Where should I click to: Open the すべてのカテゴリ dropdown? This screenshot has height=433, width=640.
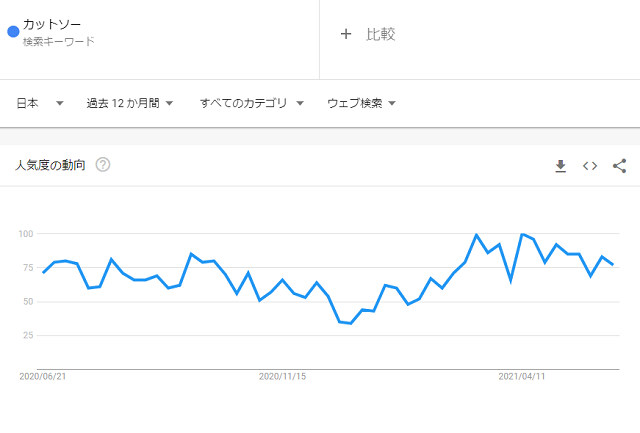click(252, 103)
